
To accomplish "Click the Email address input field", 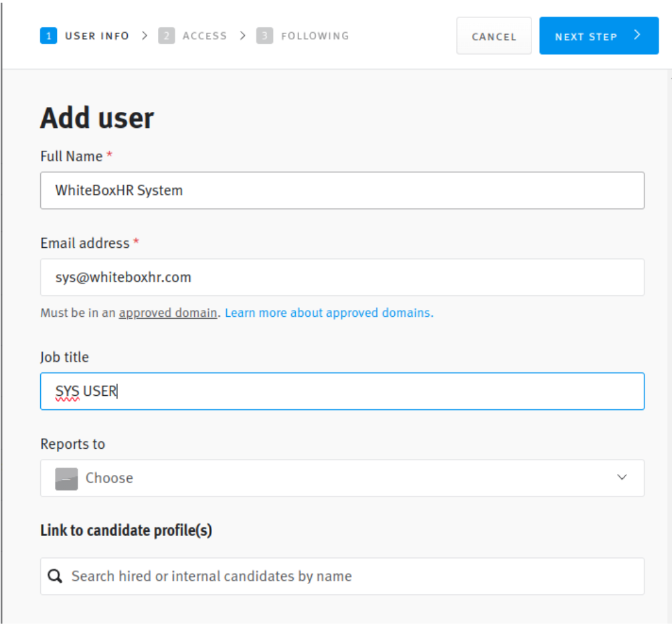I will [342, 277].
